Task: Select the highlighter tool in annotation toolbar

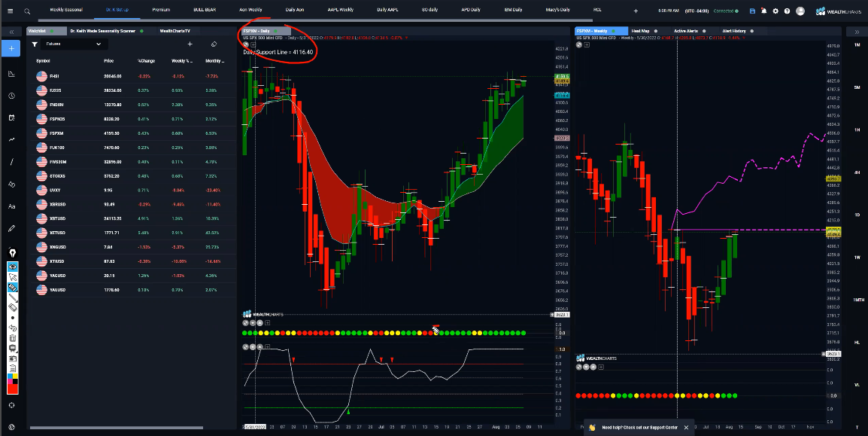Action: (13, 287)
